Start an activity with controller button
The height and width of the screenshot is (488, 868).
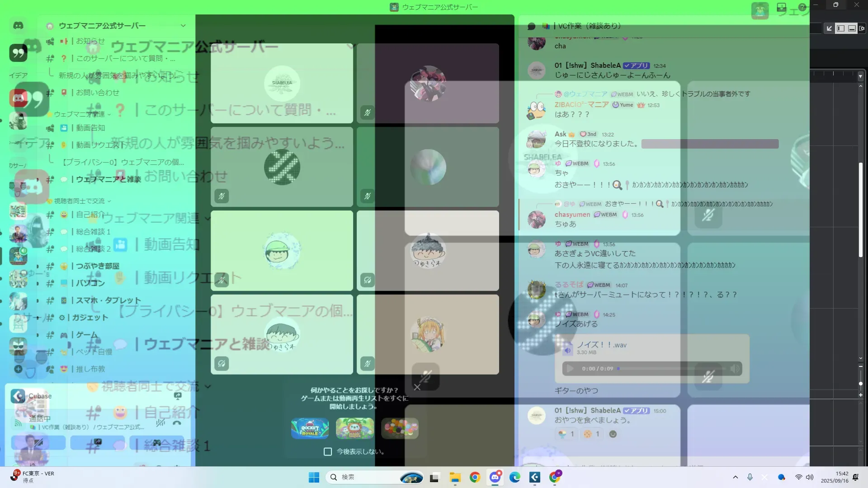(156, 442)
